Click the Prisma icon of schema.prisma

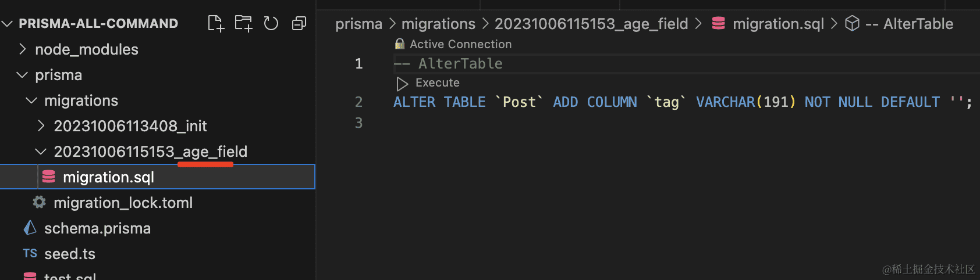30,228
